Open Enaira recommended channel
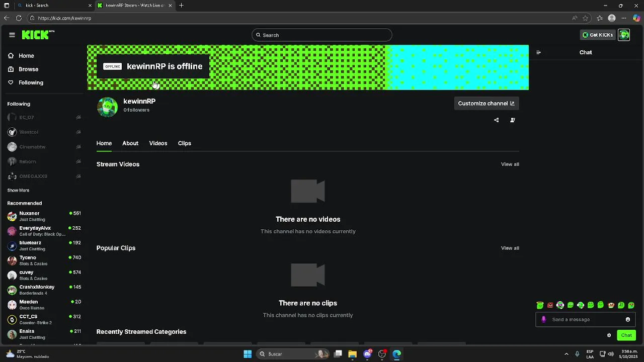Image resolution: width=644 pixels, height=362 pixels. 44,334
